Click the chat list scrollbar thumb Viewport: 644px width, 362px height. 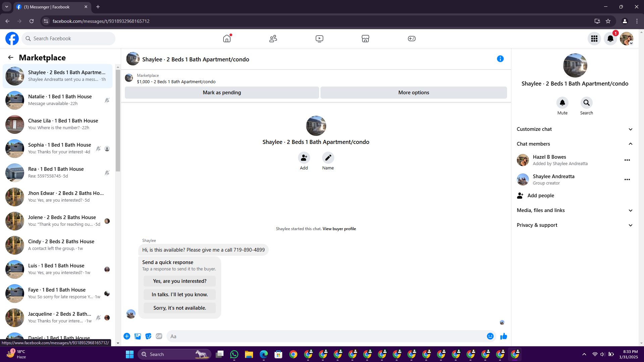pyautogui.click(x=118, y=121)
